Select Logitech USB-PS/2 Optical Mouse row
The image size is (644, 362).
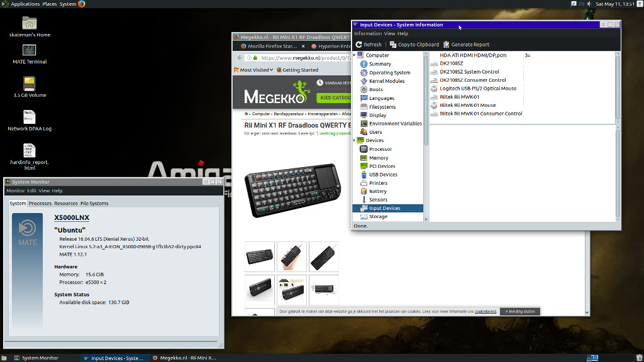click(x=478, y=89)
